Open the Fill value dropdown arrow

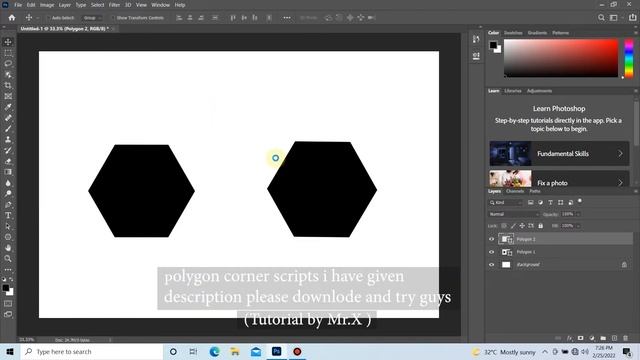(x=578, y=226)
